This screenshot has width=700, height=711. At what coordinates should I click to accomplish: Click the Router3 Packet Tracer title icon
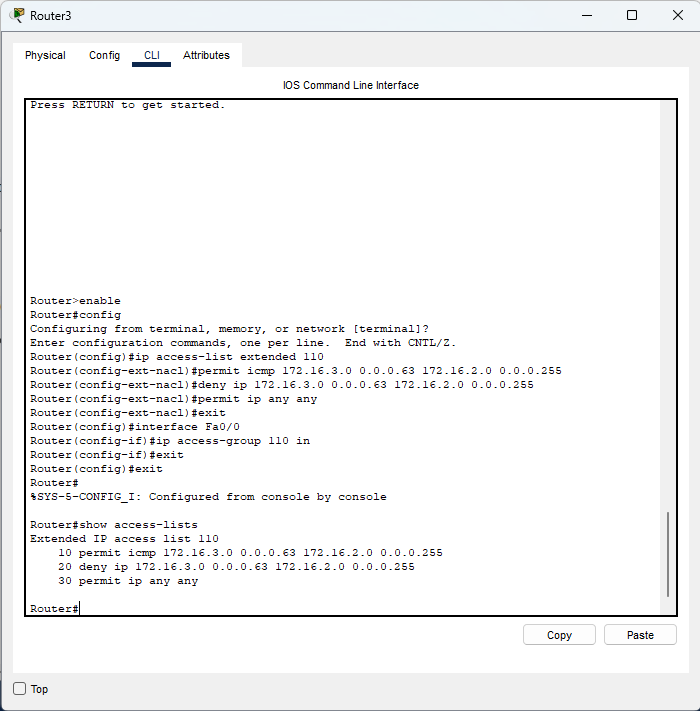pyautogui.click(x=18, y=15)
